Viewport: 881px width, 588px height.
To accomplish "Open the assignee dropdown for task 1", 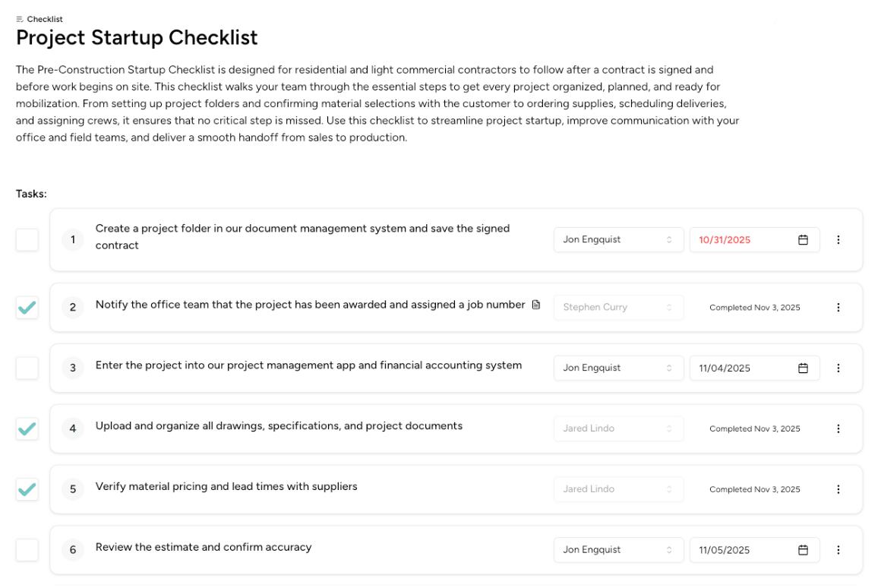I will [x=618, y=239].
